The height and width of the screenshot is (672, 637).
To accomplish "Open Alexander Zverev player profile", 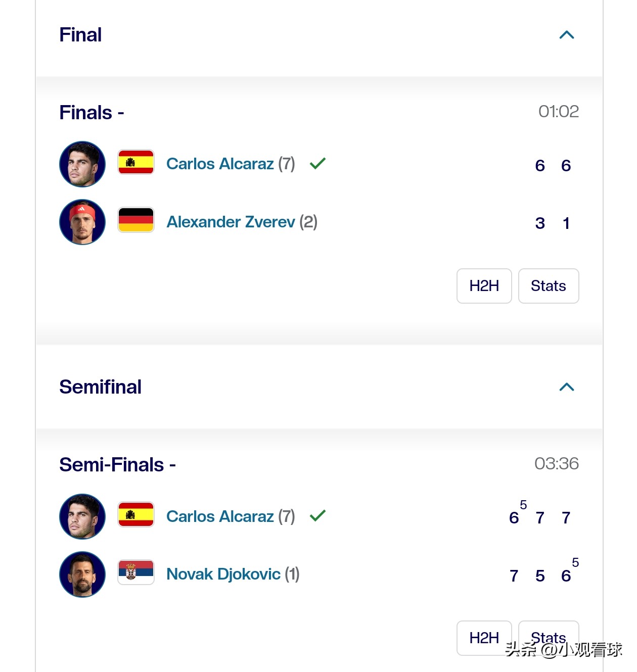I will 231,222.
